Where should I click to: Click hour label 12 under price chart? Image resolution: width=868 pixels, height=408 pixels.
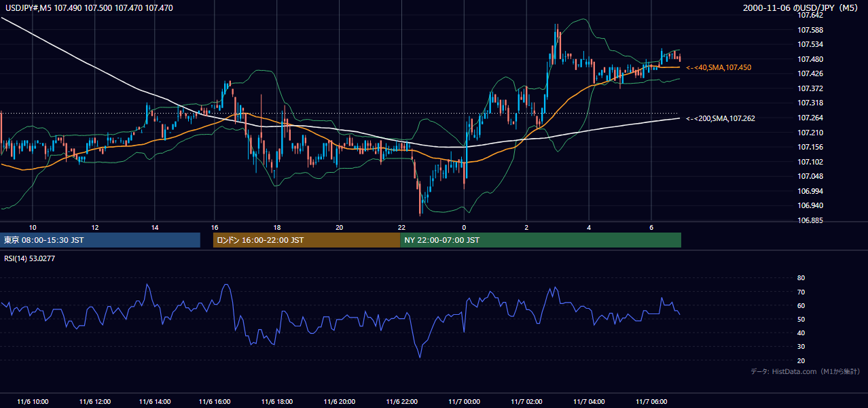(x=94, y=227)
